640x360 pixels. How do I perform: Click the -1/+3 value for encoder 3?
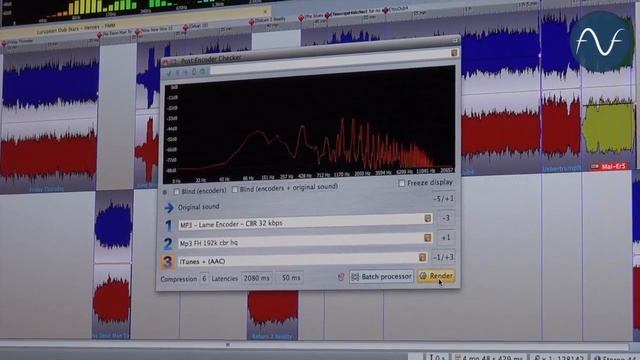point(443,257)
